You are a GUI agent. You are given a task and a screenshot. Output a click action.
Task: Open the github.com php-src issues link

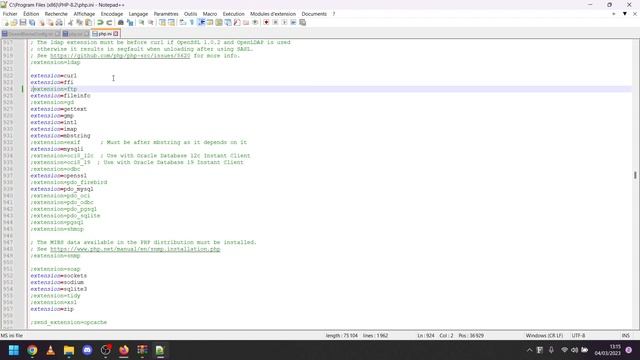[x=120, y=56]
